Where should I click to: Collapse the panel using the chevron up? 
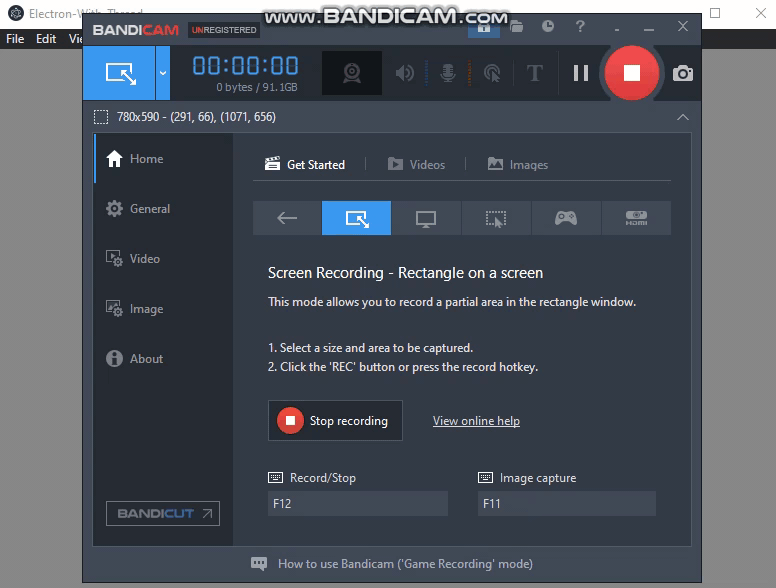click(682, 117)
